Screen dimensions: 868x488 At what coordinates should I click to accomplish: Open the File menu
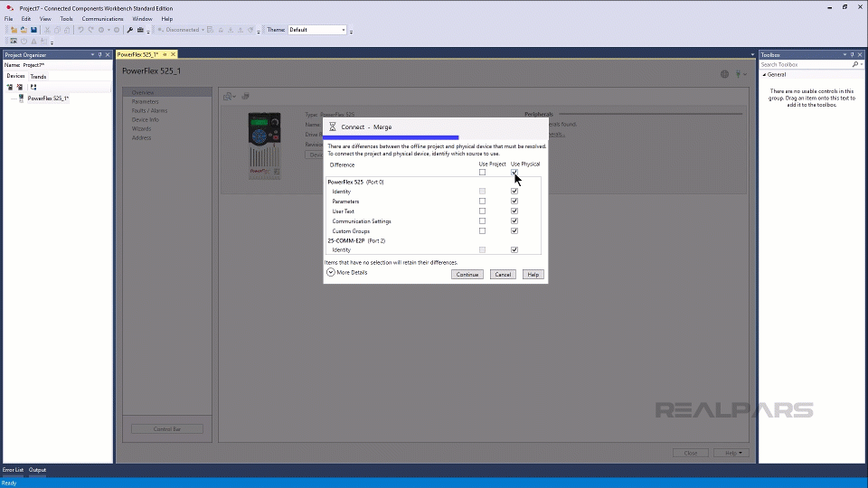point(9,19)
